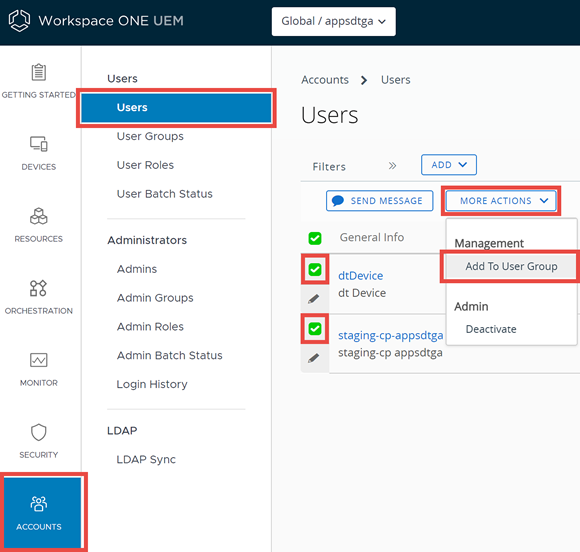Screen dimensions: 580x552
Task: Open the Monitor chart icon
Action: 38,360
